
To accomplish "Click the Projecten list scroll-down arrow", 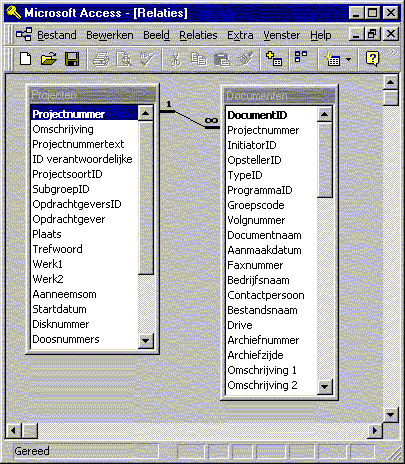I will (x=146, y=341).
